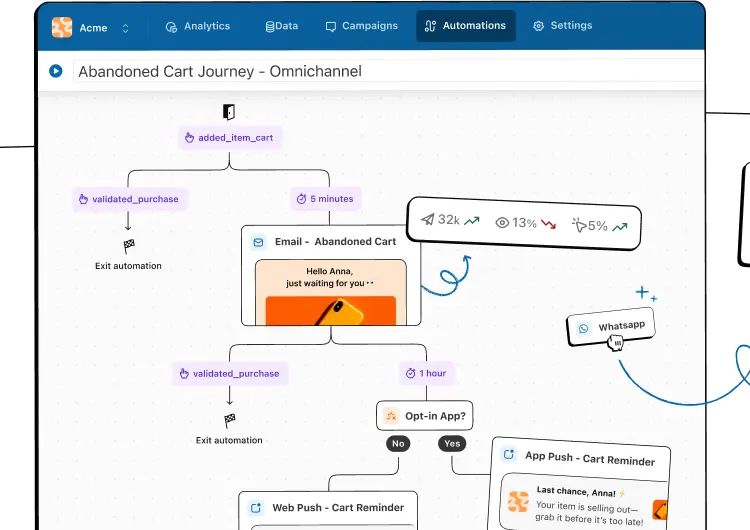Choose the Yes branch label
This screenshot has width=750, height=530.
[x=452, y=443]
